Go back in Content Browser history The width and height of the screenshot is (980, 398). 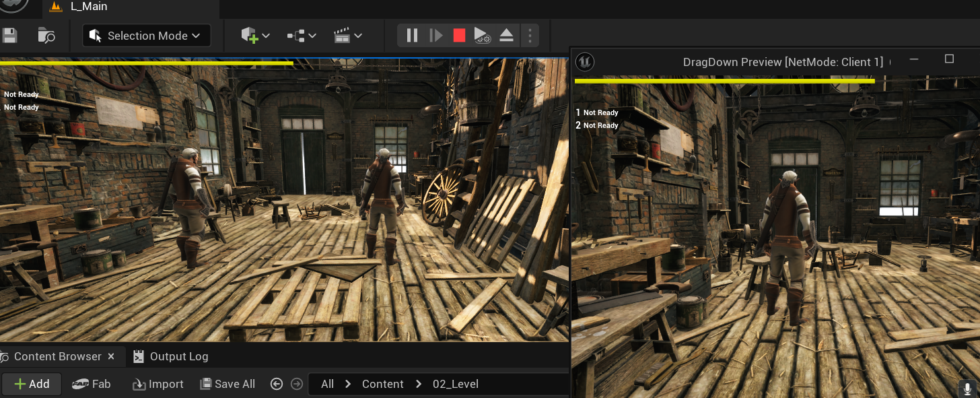tap(276, 384)
